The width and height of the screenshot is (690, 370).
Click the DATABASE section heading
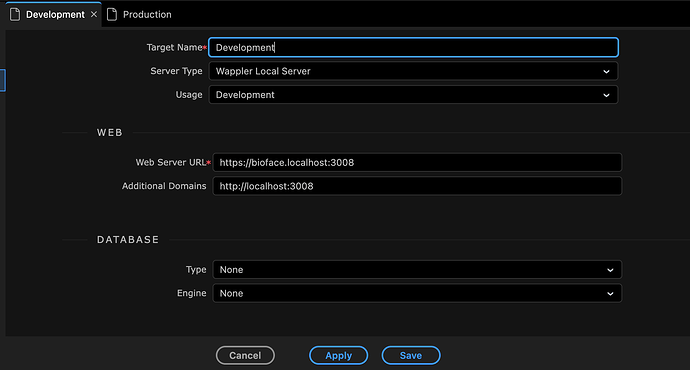click(128, 240)
